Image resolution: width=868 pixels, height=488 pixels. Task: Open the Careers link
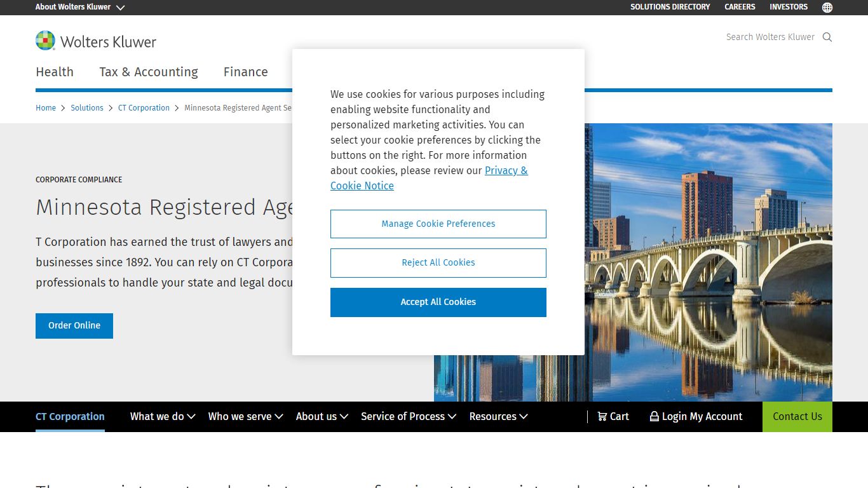[740, 7]
